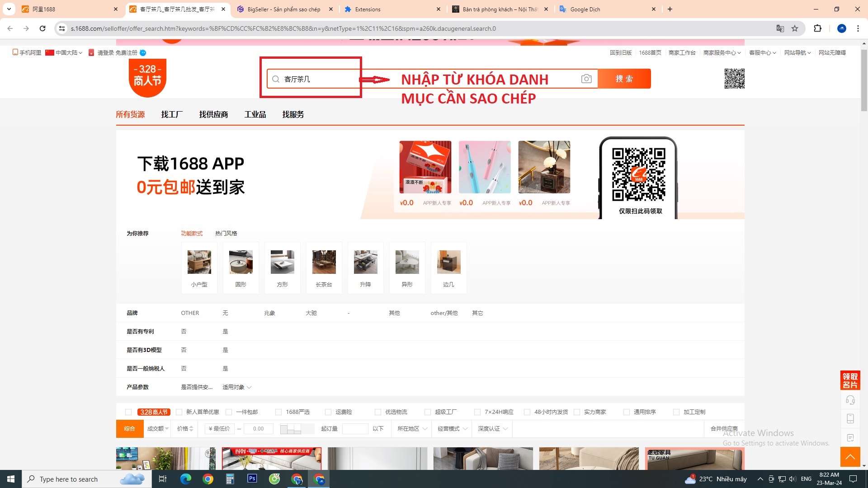The width and height of the screenshot is (868, 488).
Task: Click the camera image-search icon
Action: coord(586,79)
